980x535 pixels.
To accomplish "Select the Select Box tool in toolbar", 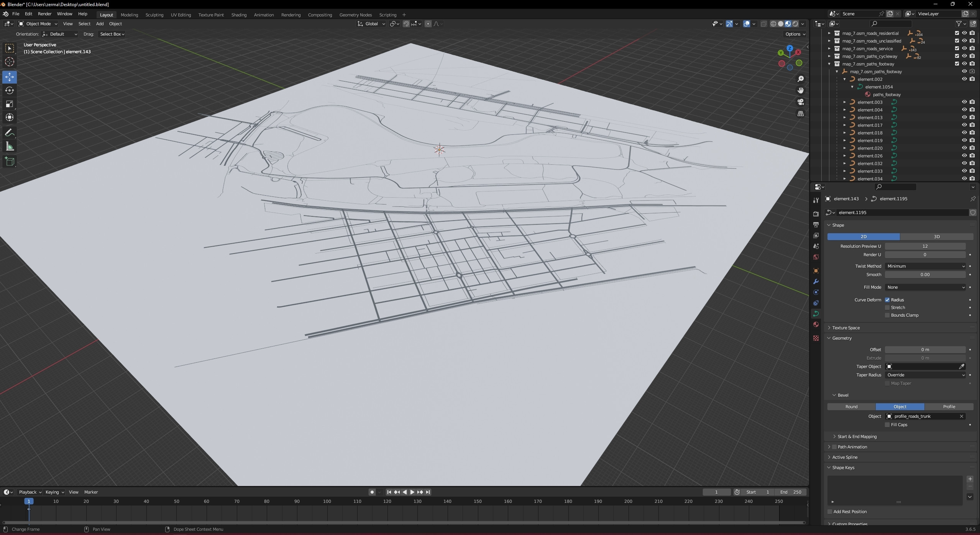I will tap(10, 48).
